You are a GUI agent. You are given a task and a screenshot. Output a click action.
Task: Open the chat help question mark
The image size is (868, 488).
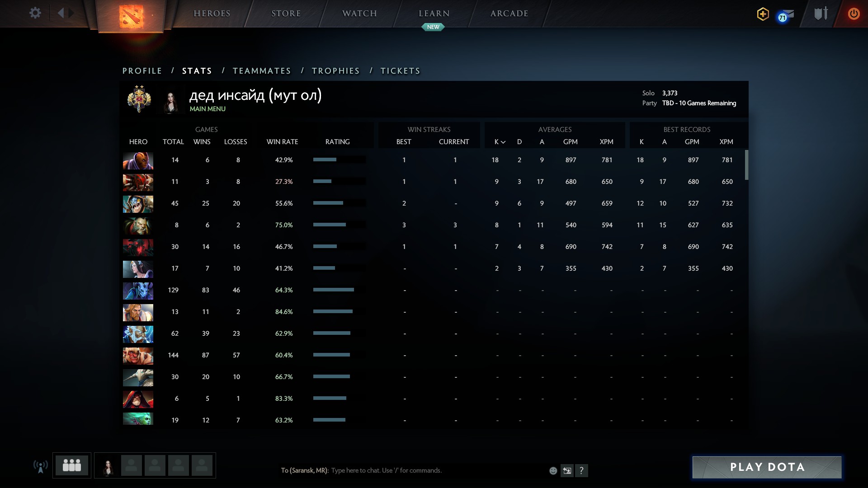pyautogui.click(x=581, y=470)
